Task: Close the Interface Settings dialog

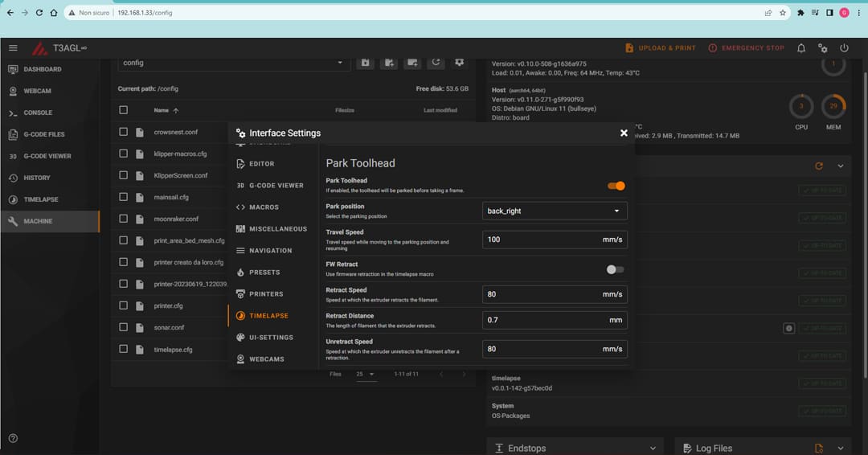Action: point(624,133)
